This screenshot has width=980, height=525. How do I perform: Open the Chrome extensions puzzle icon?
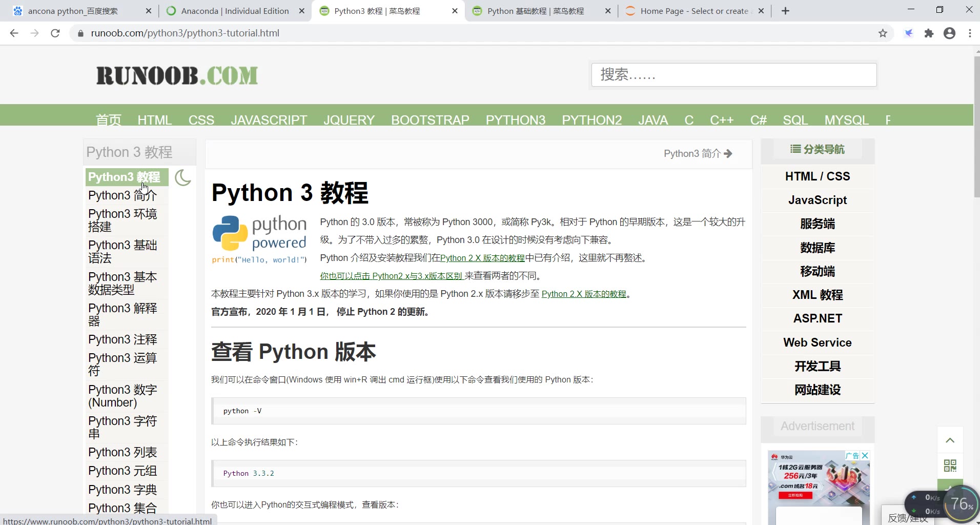click(x=929, y=33)
